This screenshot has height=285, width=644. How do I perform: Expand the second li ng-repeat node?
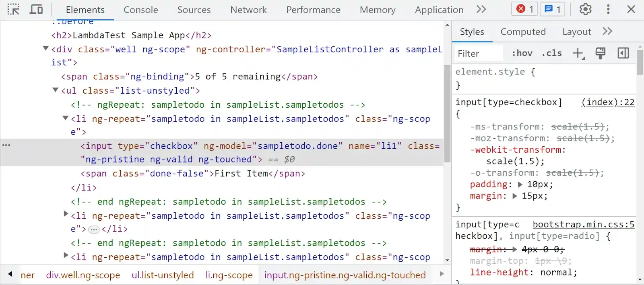coord(66,214)
